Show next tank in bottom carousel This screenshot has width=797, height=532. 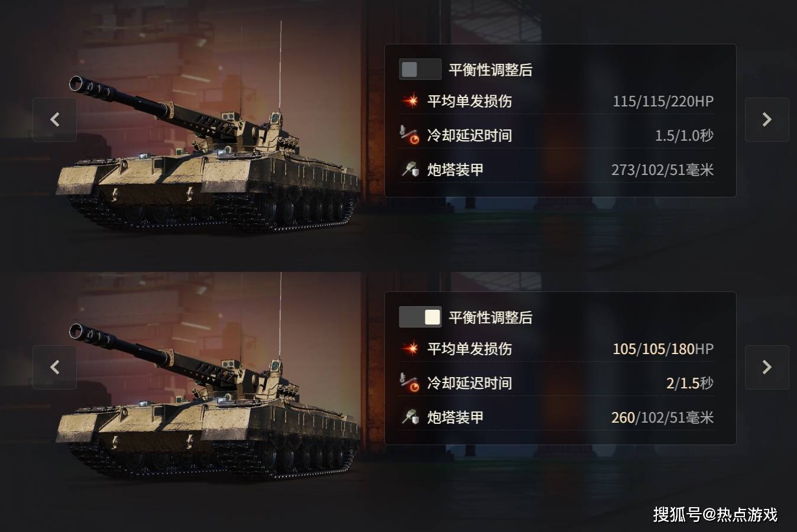point(767,367)
